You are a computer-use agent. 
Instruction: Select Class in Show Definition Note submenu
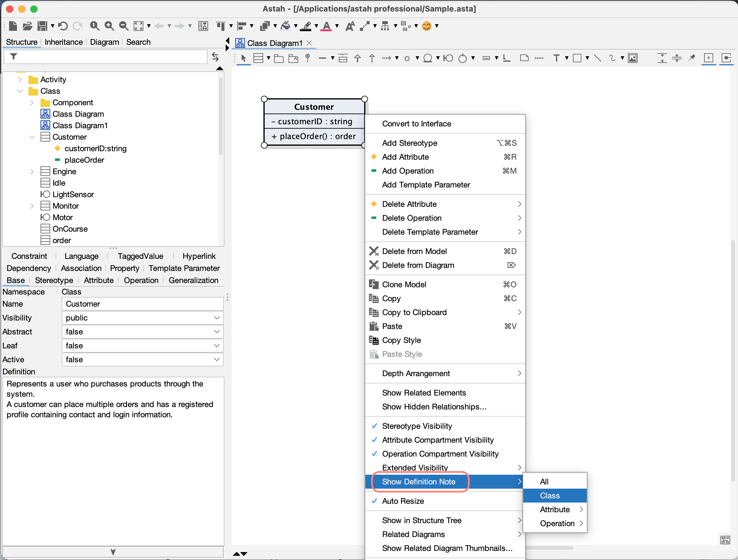click(549, 496)
